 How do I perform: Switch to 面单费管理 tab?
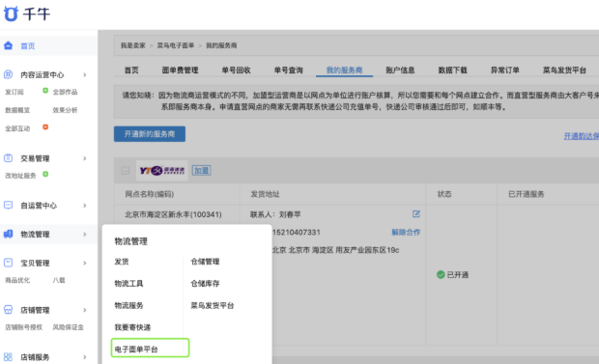click(180, 70)
